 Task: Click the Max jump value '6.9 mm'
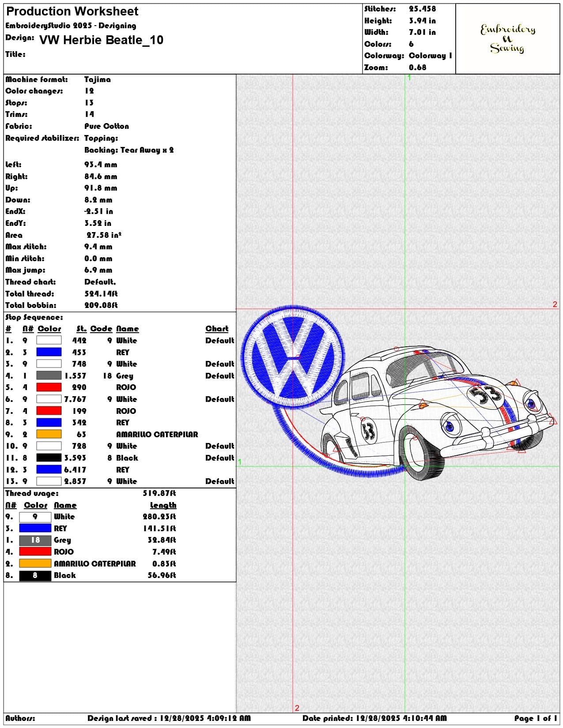click(x=98, y=270)
